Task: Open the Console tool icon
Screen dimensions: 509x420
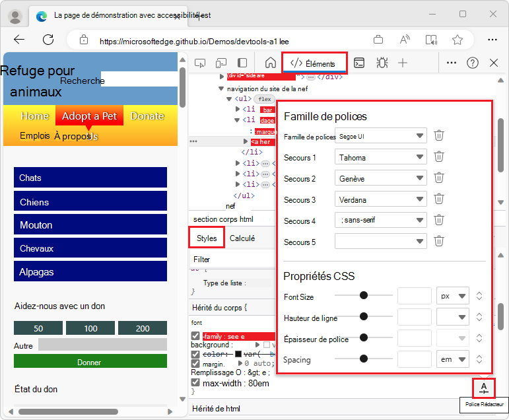Action: point(359,63)
